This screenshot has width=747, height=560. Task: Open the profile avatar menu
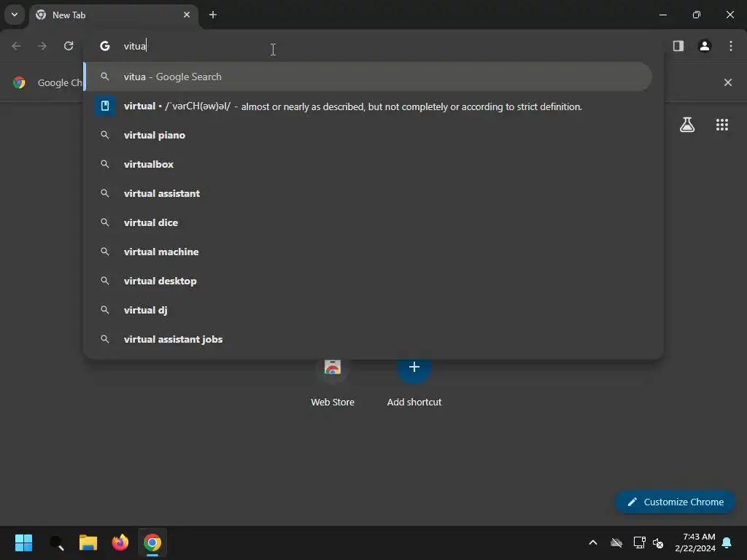coord(705,46)
